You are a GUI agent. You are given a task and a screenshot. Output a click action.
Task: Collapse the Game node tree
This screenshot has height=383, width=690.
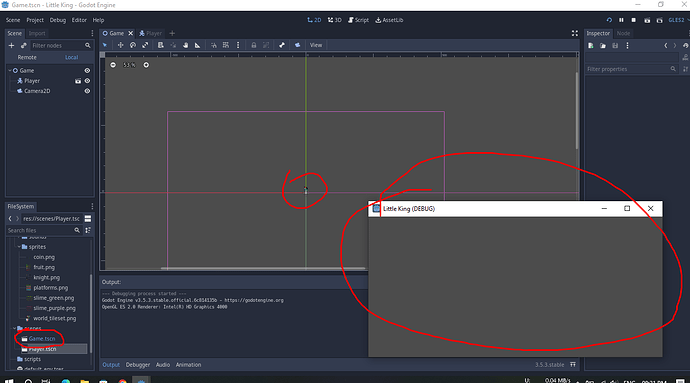(x=10, y=70)
